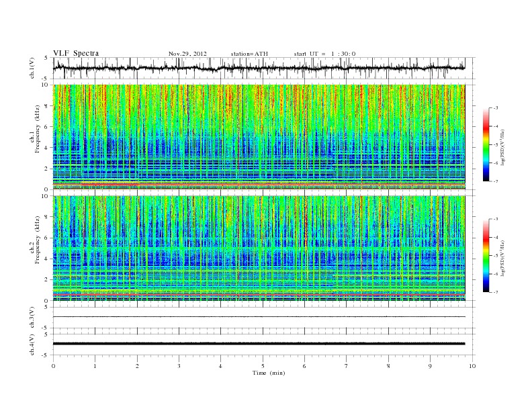Click the ch.1 spectrogram plot area
The image size is (532, 411).
(259, 137)
